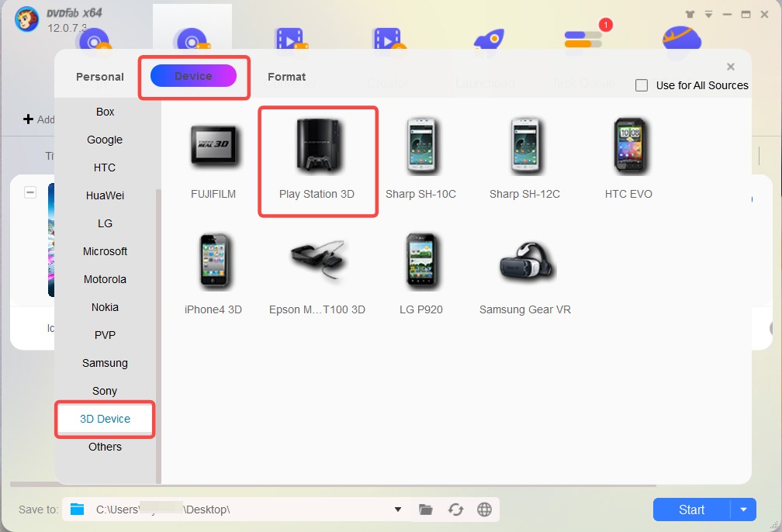Select PVP in the brand list
The width and height of the screenshot is (782, 532).
coord(106,335)
